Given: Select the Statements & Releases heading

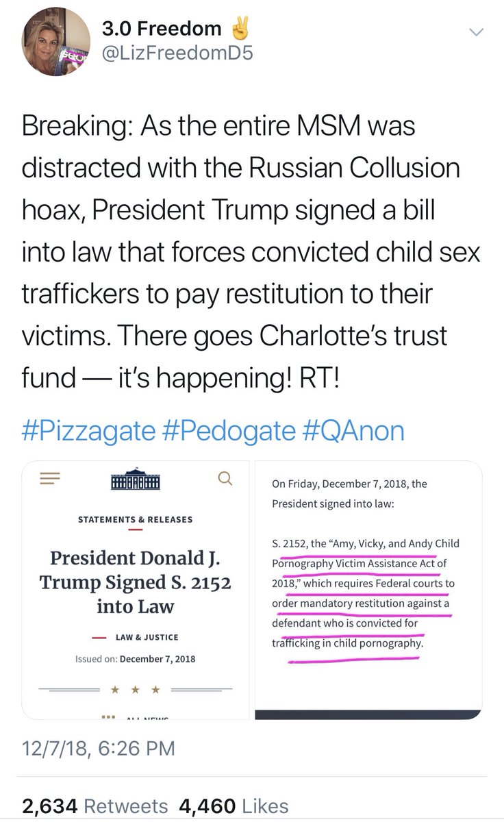Looking at the screenshot, I should click(136, 519).
